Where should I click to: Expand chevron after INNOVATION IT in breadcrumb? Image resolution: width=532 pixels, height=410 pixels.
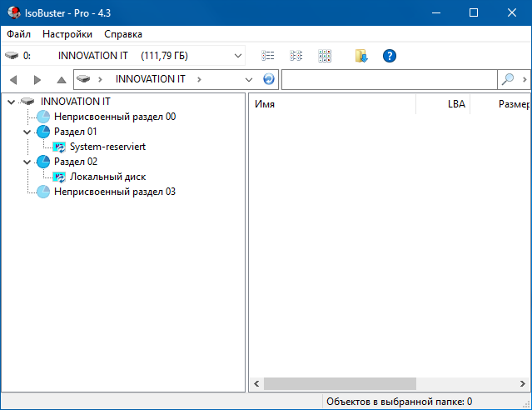click(199, 79)
